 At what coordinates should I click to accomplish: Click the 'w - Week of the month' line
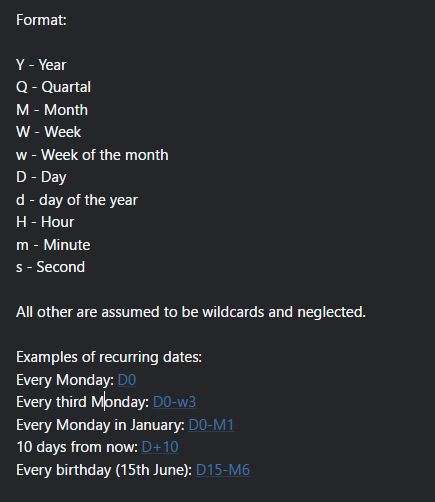click(x=92, y=155)
